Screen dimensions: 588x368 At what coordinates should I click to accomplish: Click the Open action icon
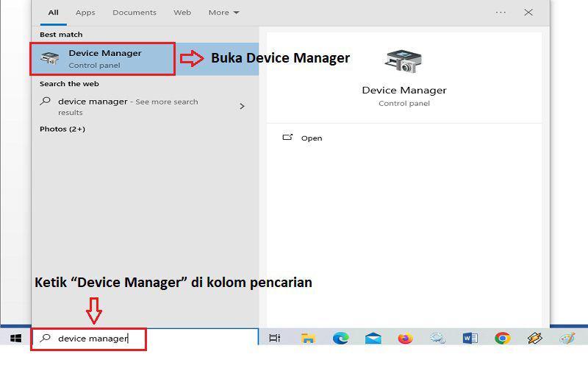click(287, 138)
